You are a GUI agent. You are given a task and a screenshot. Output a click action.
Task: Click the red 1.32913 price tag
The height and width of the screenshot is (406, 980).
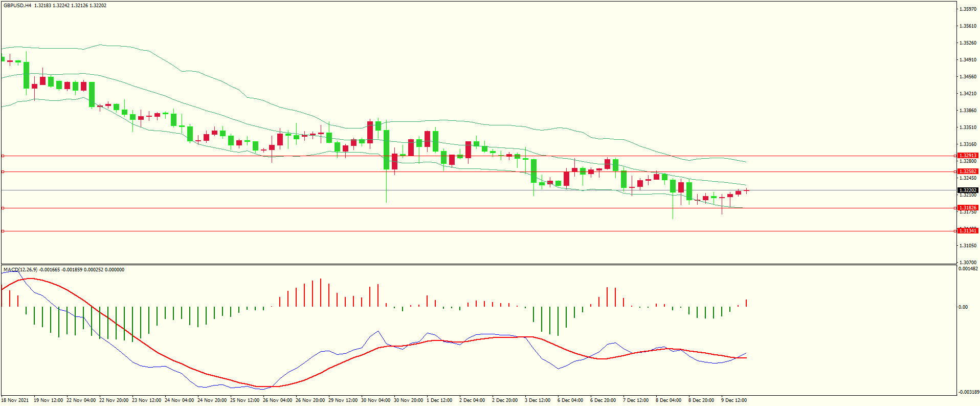coord(968,156)
